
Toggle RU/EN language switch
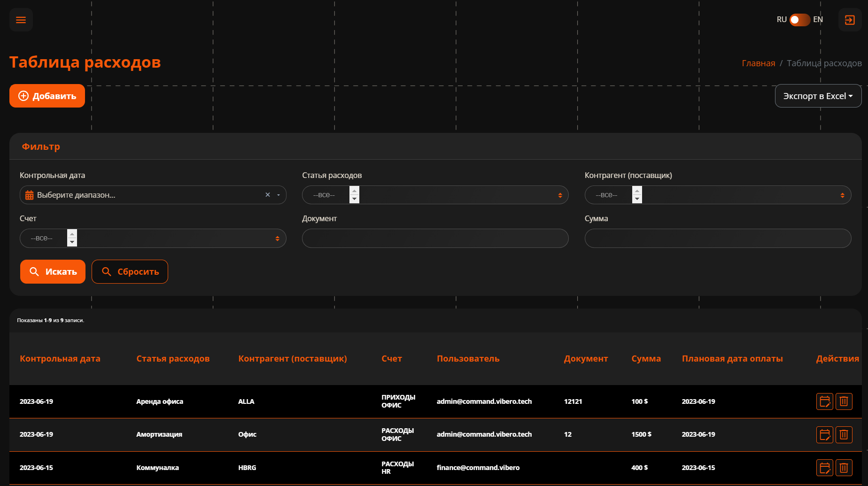[799, 20]
